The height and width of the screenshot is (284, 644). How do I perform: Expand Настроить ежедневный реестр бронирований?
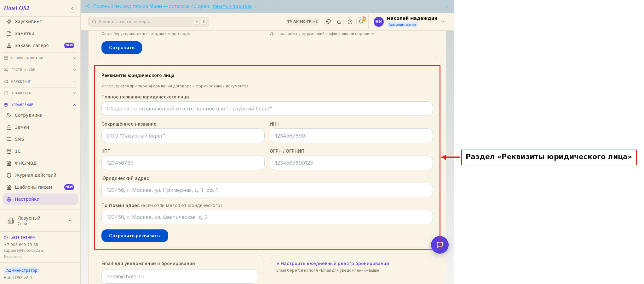click(333, 263)
